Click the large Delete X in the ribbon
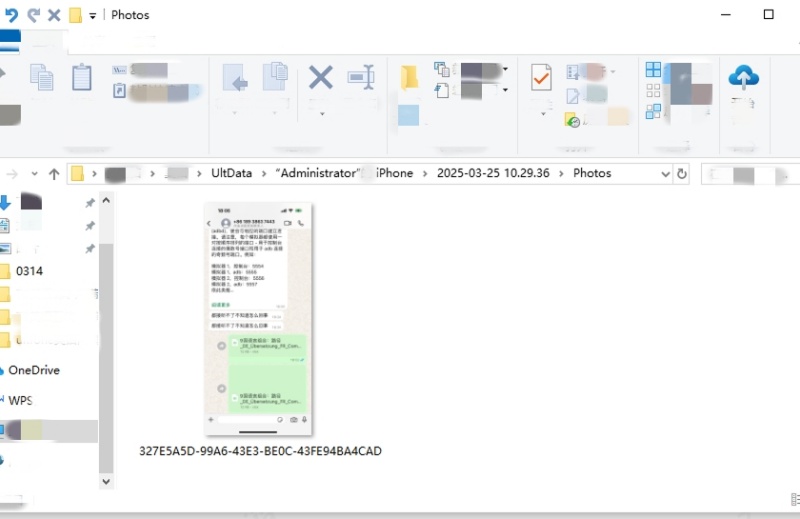This screenshot has height=519, width=800. tap(321, 77)
